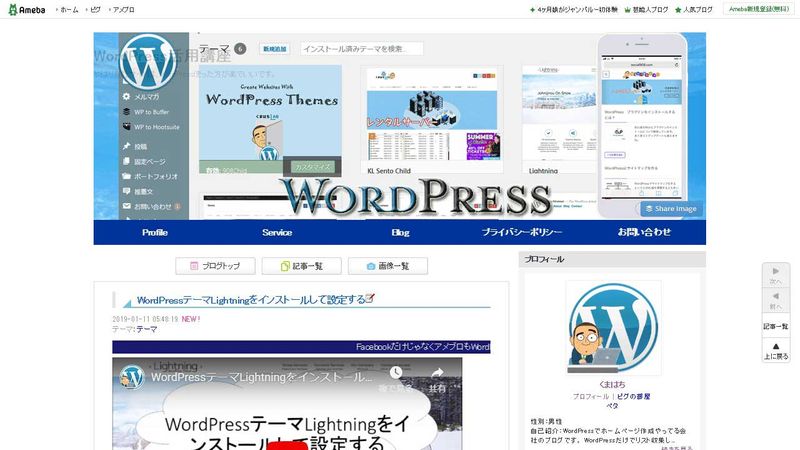Click the up arrow 上に戻る button
The width and height of the screenshot is (800, 450).
click(x=776, y=350)
